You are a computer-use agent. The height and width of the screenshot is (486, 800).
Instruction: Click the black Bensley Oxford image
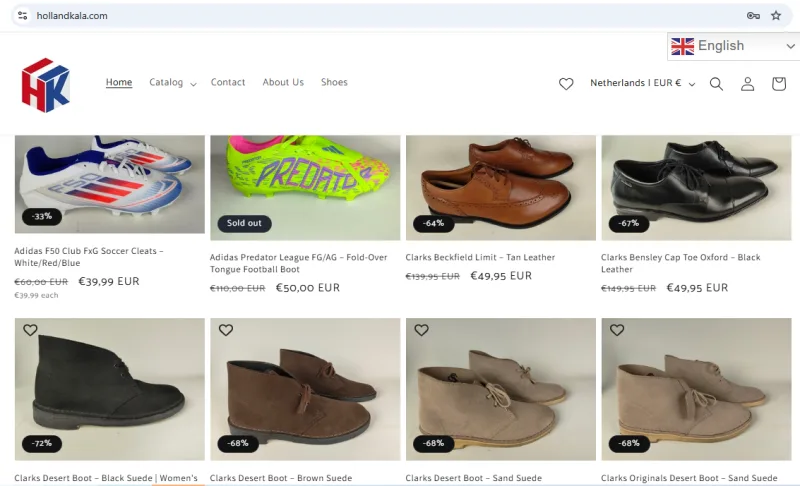click(696, 188)
